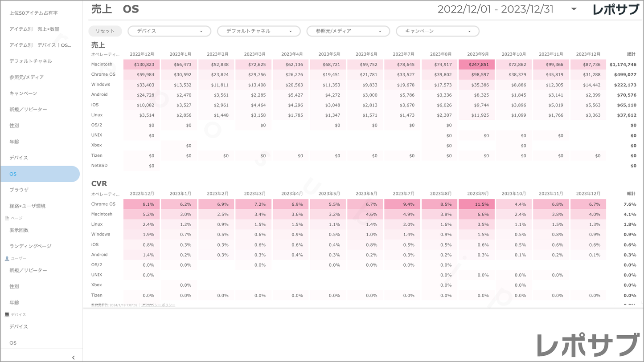Click the large レポサブ logo at bottom right

[x=587, y=345]
